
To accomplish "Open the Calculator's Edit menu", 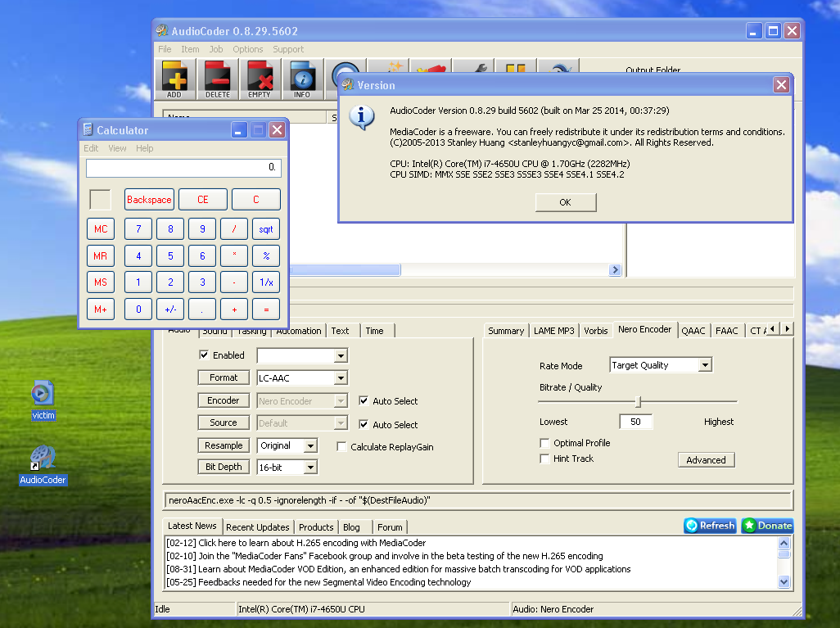I will [x=91, y=148].
